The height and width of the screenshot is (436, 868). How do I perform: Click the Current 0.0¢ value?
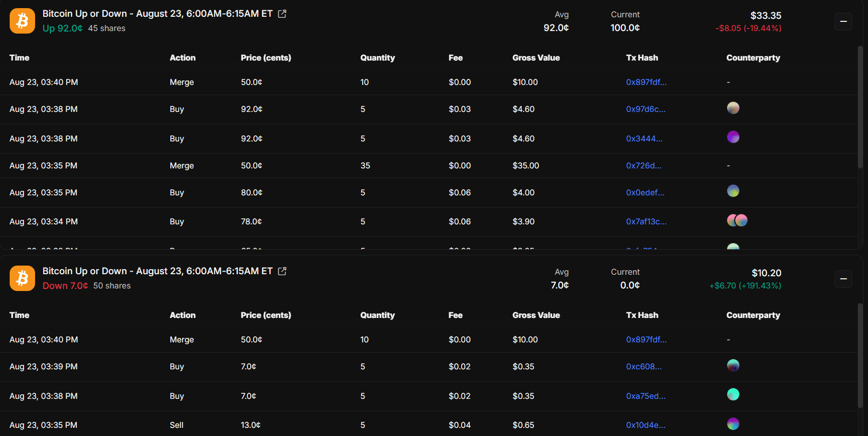pyautogui.click(x=630, y=285)
